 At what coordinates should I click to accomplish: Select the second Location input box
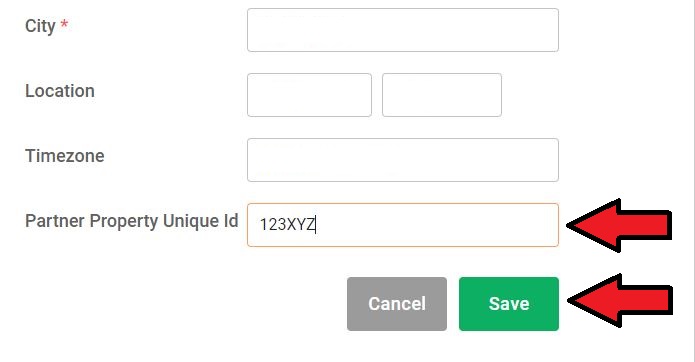click(442, 95)
